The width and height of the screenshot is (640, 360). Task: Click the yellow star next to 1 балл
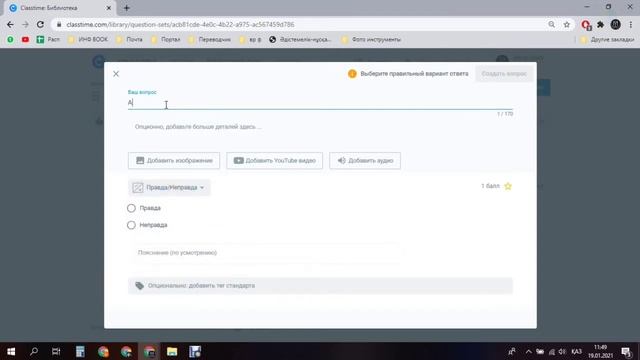point(508,186)
